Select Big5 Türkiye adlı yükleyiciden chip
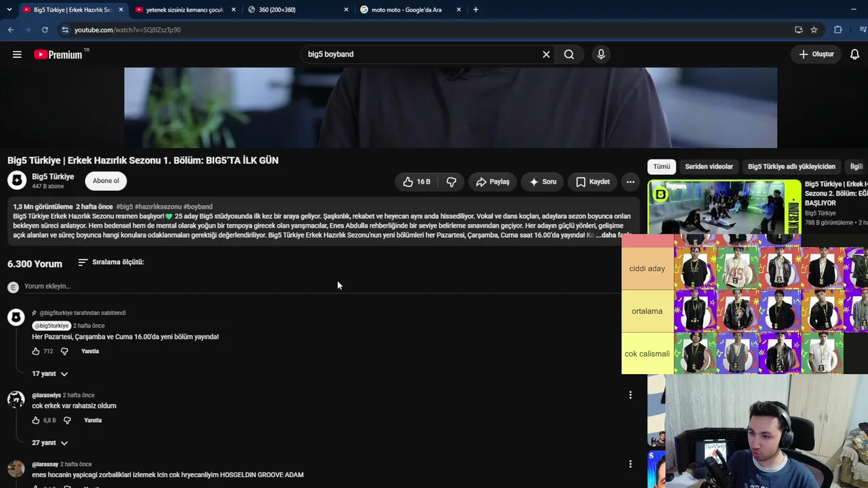Screen dimensions: 868x488 coord(791,166)
